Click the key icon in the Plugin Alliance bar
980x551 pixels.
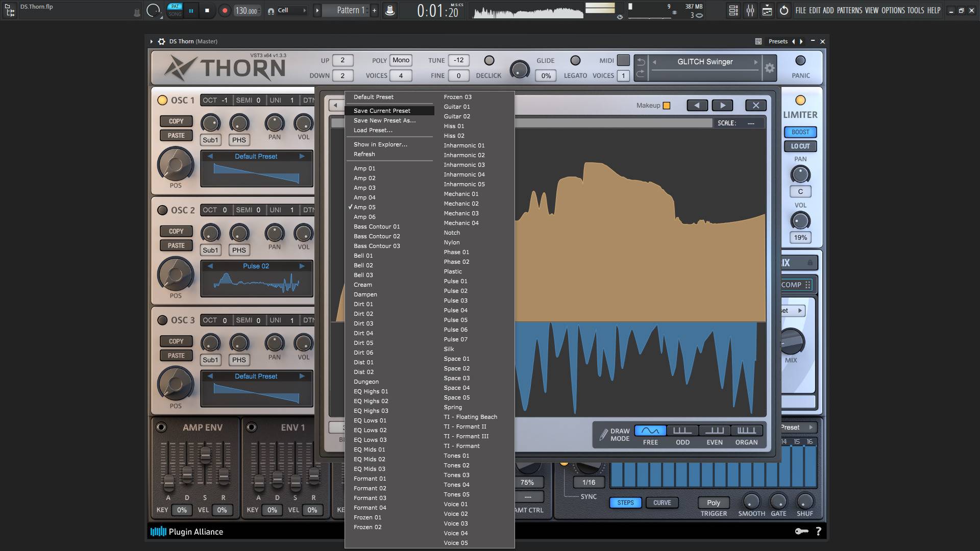tap(801, 531)
